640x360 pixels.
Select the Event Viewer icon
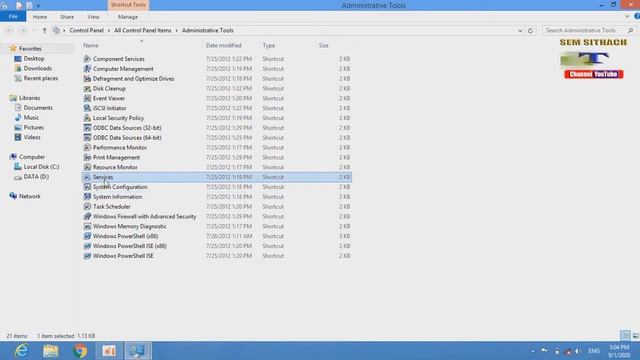[87, 98]
